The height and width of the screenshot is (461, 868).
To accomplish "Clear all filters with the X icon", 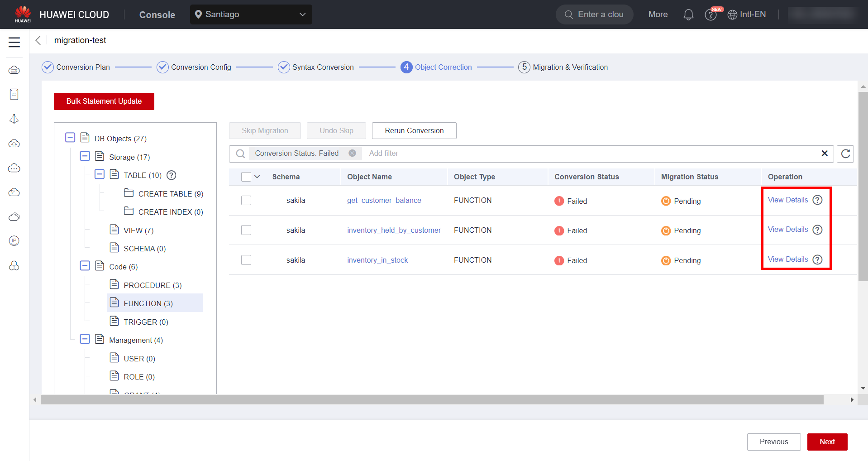I will coord(825,154).
